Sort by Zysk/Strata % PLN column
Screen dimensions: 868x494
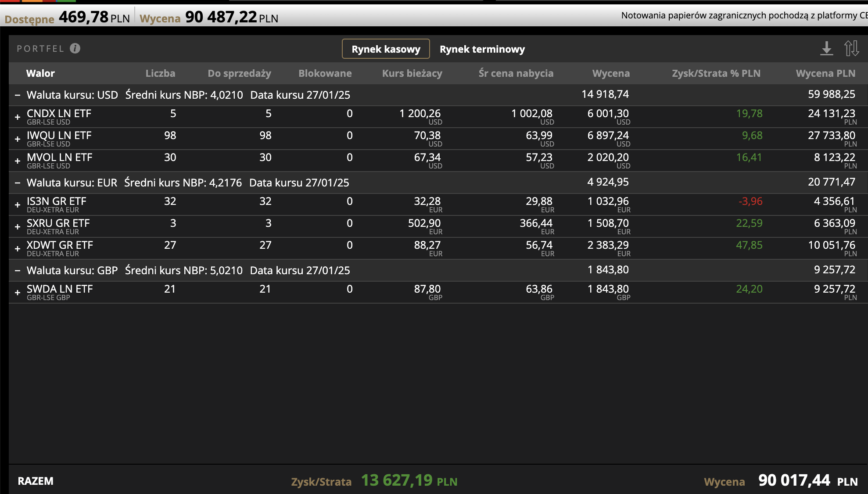pyautogui.click(x=716, y=73)
